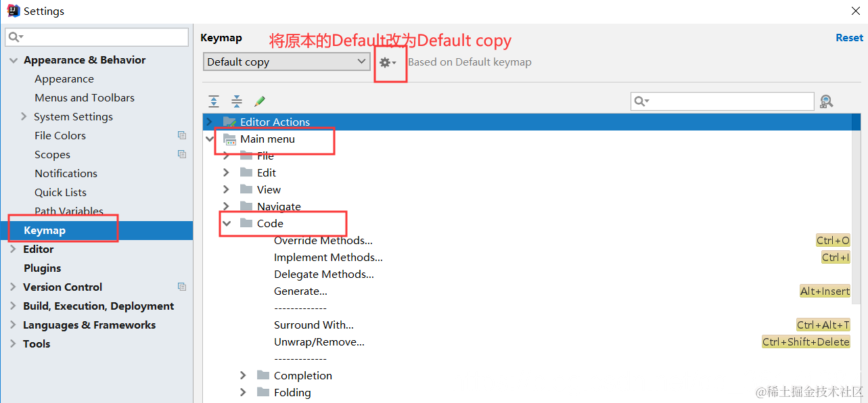Select the Override Methods... action

point(323,240)
